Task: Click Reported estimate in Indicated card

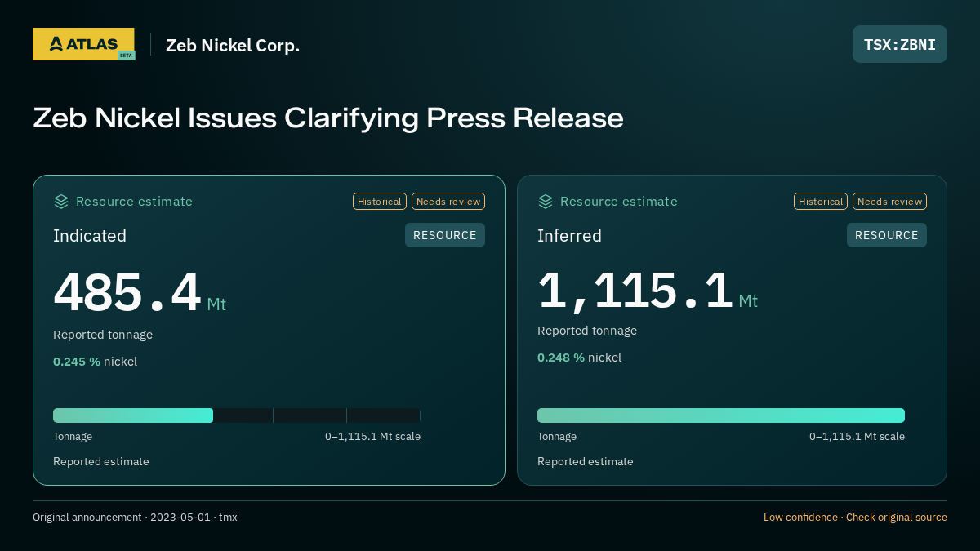Action: 101,461
